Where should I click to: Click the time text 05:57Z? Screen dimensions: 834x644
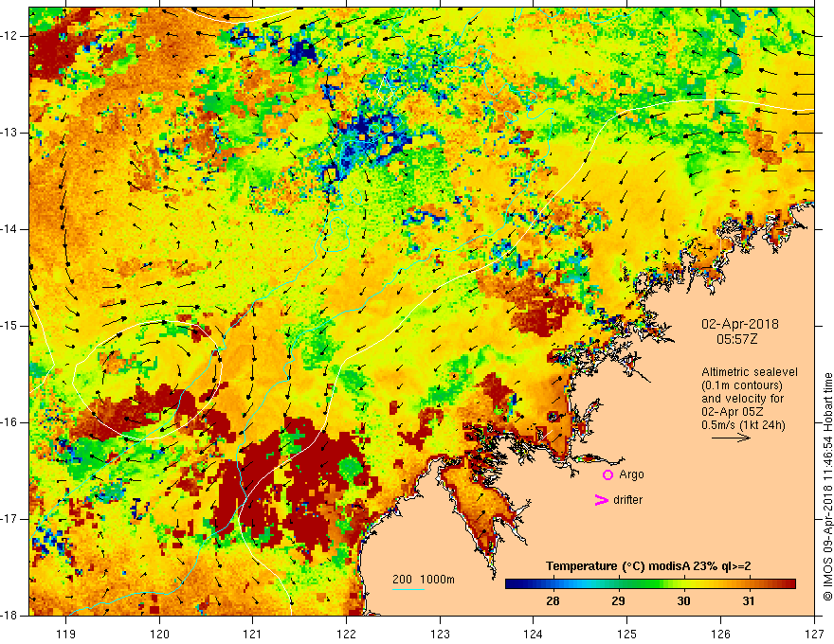pos(736,339)
